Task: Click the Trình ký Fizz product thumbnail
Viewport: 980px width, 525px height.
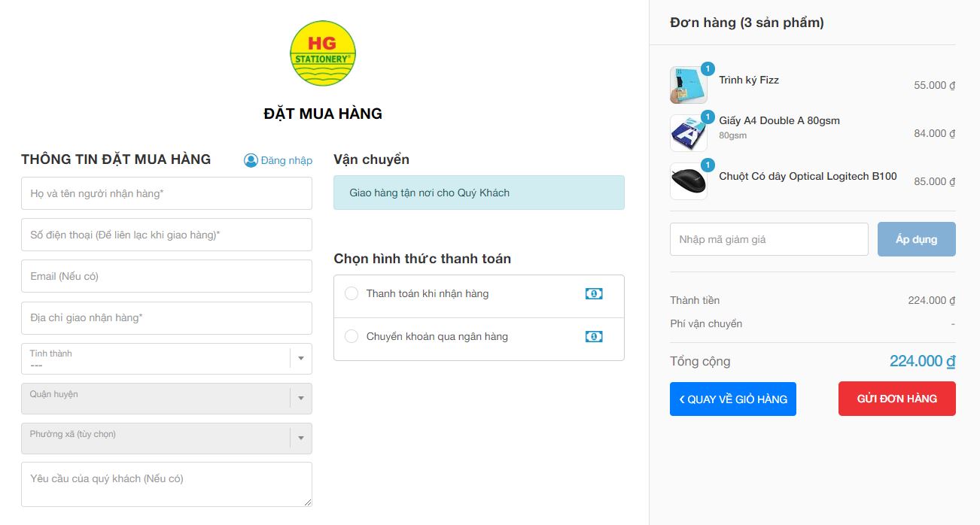Action: (x=688, y=85)
